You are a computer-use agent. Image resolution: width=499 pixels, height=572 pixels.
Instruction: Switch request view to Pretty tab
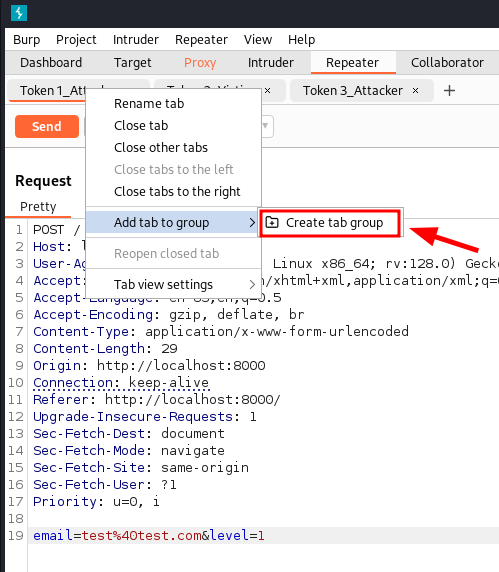[x=38, y=206]
